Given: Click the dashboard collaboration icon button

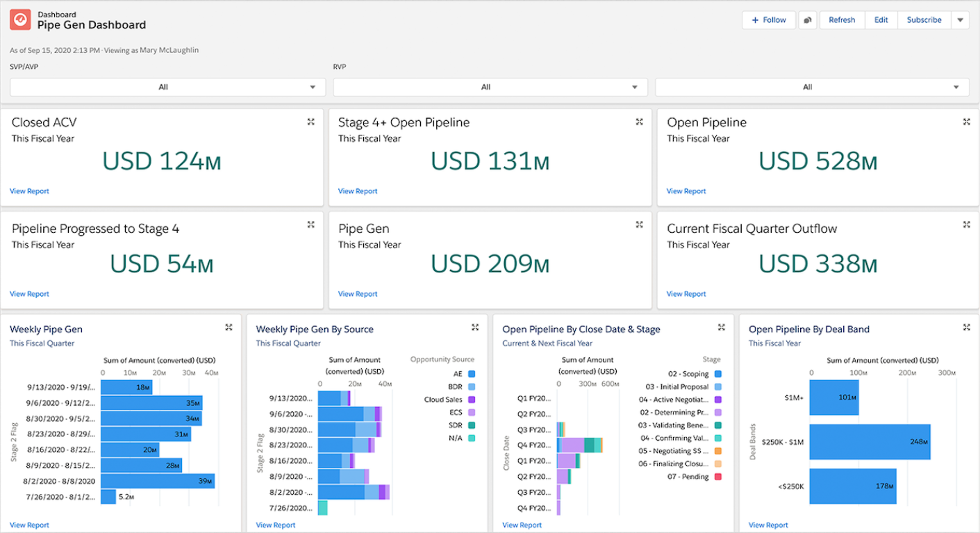Looking at the screenshot, I should tap(807, 20).
